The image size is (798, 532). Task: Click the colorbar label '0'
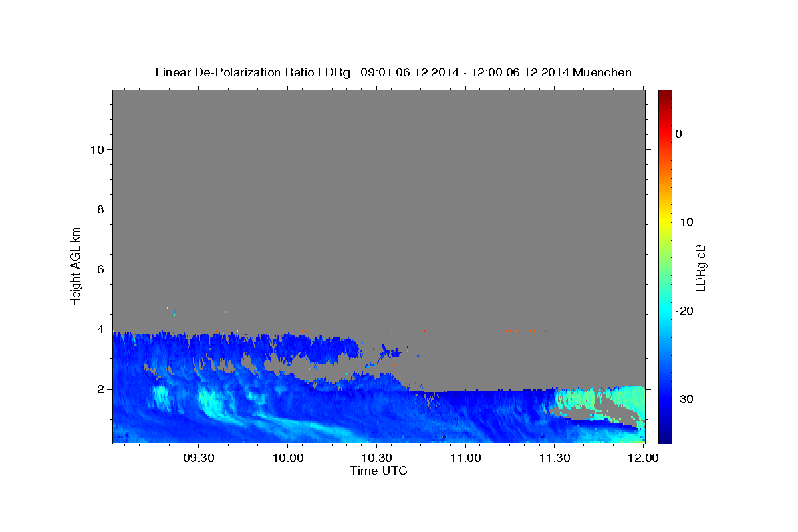[x=678, y=134]
